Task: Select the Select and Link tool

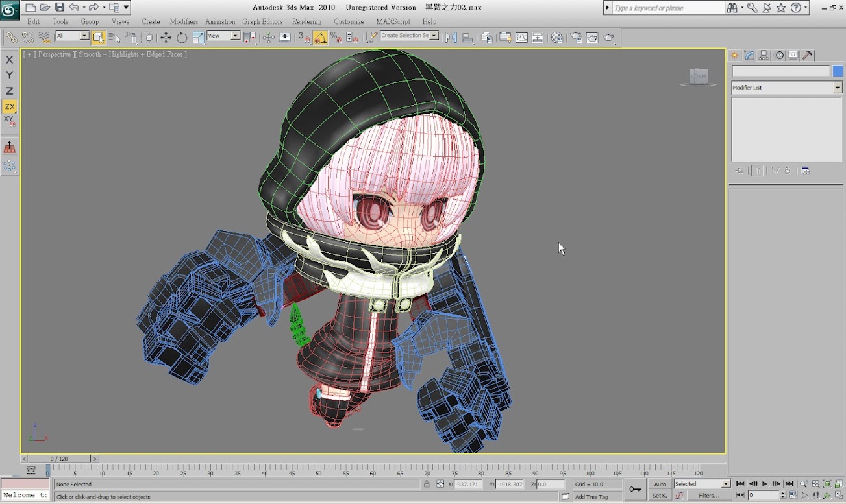Action: pyautogui.click(x=11, y=38)
